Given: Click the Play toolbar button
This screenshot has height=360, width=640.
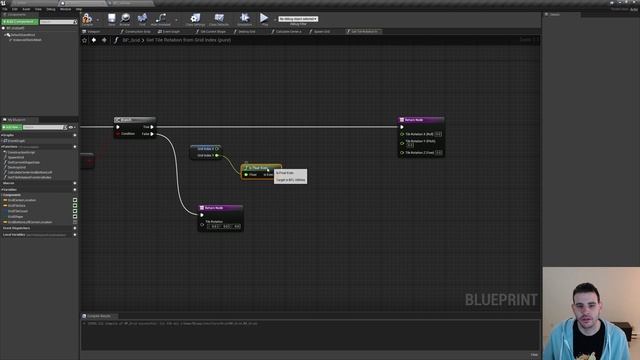Looking at the screenshot, I should [x=264, y=19].
